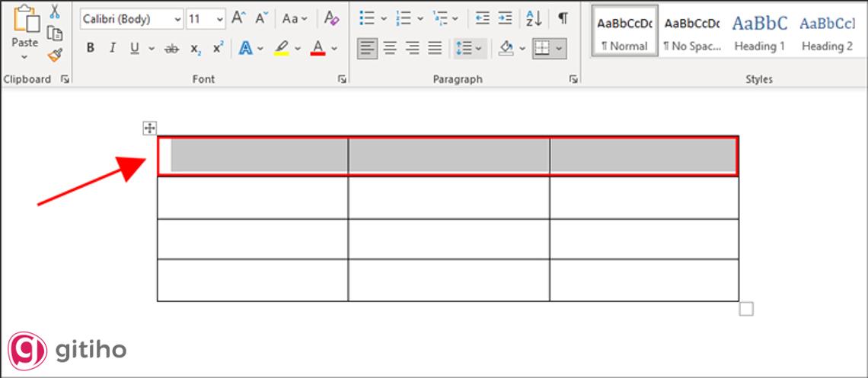Open shading color dropdown arrow
The height and width of the screenshot is (378, 868).
point(522,49)
